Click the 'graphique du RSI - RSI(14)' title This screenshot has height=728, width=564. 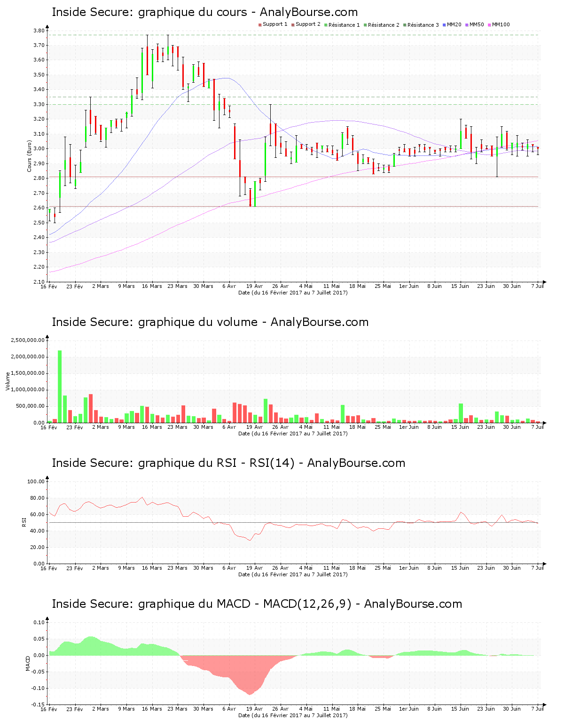tap(228, 463)
